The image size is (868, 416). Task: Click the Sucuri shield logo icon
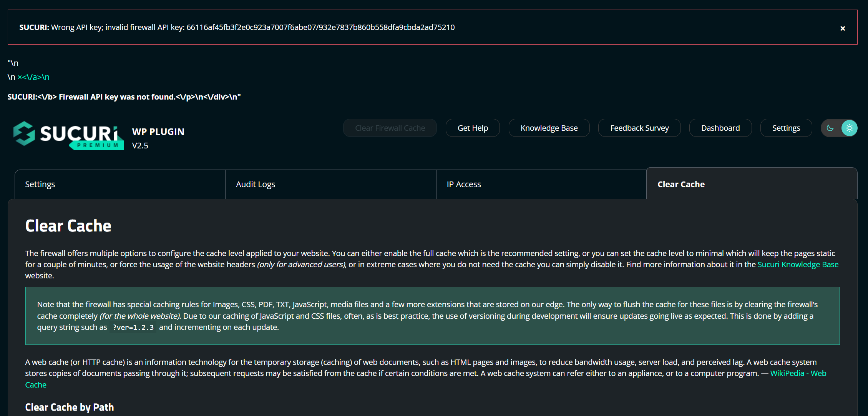(x=24, y=133)
